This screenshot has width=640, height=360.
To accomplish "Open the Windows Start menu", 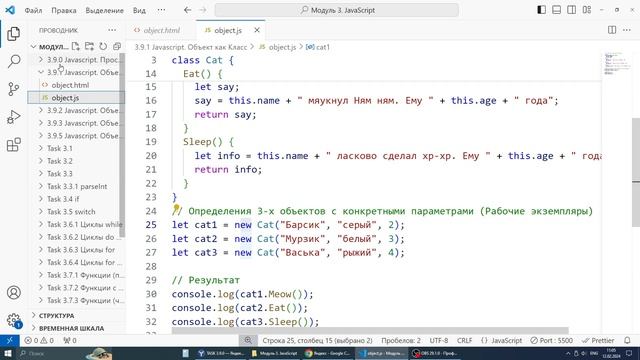I will pos(7,353).
